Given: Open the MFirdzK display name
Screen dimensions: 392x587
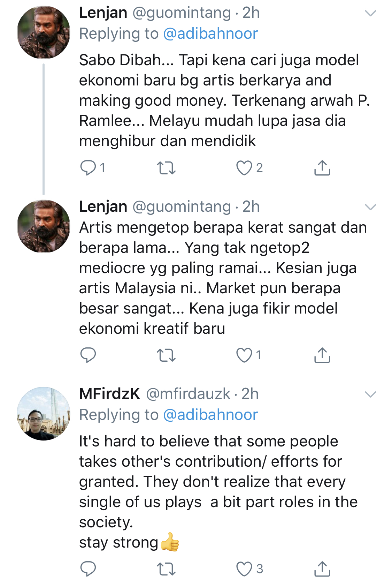Looking at the screenshot, I should click(x=109, y=394).
